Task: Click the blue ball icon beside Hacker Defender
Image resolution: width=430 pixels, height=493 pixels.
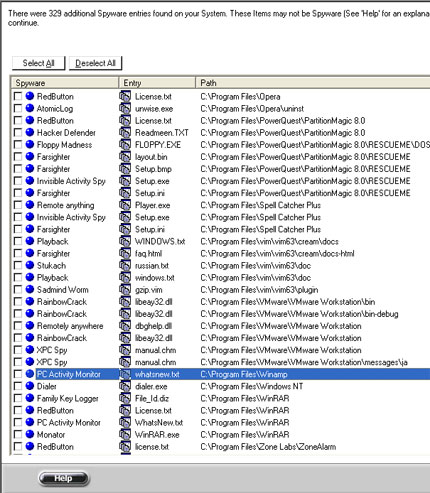Action: point(30,132)
